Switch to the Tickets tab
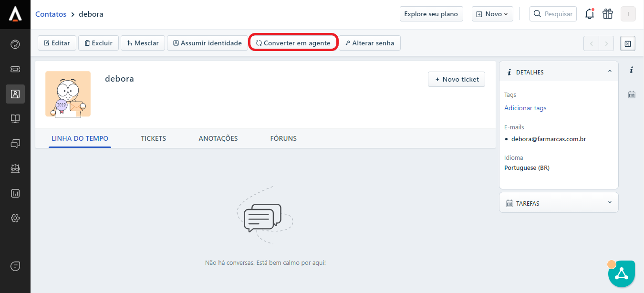This screenshot has height=293, width=644. click(153, 138)
